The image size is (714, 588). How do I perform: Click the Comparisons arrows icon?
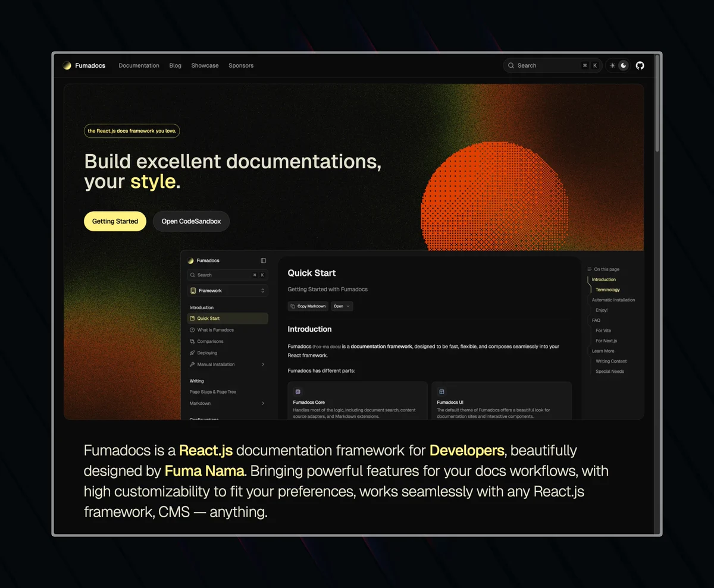(192, 341)
